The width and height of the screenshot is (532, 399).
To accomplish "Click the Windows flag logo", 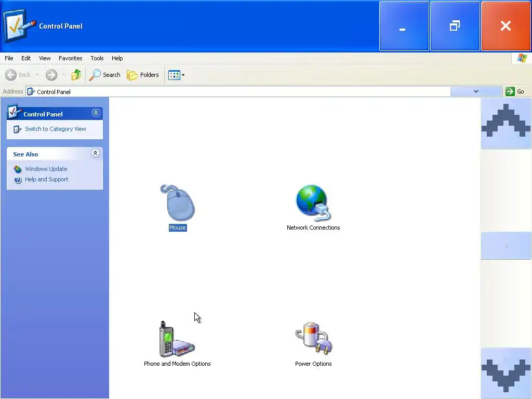I will (522, 58).
